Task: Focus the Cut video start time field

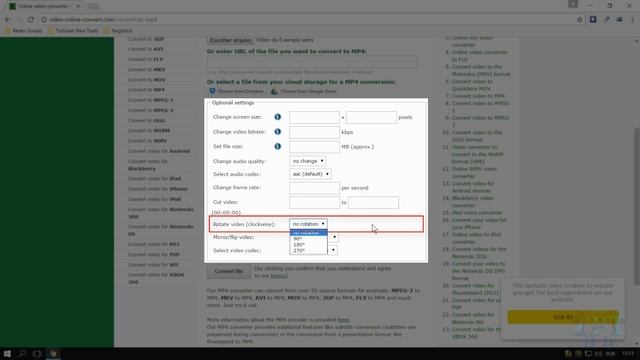Action: [314, 202]
